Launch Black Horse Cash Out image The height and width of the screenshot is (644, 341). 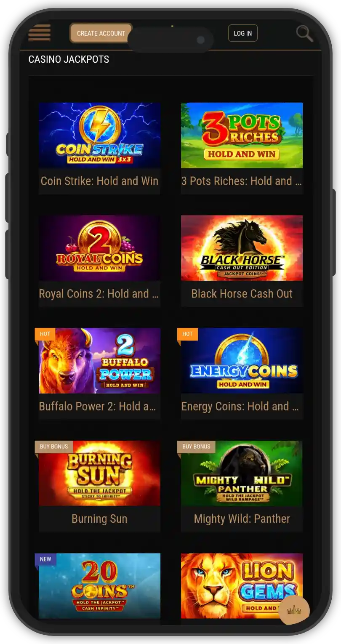[242, 248]
